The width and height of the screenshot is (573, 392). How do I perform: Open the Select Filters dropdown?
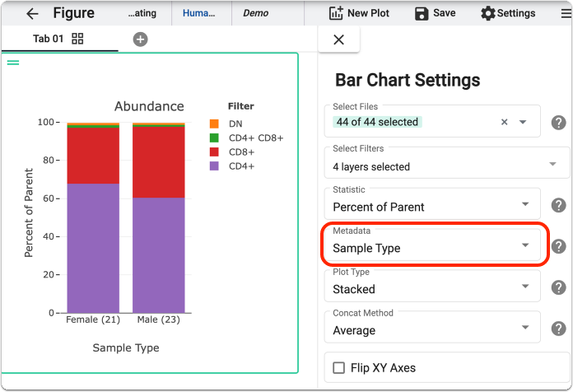point(446,163)
